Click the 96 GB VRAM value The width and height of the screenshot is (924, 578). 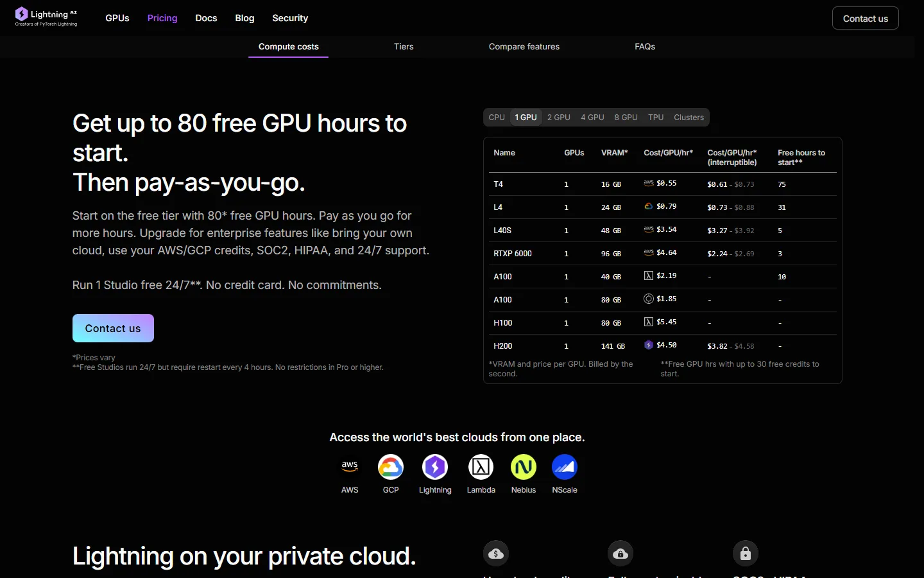coord(611,254)
